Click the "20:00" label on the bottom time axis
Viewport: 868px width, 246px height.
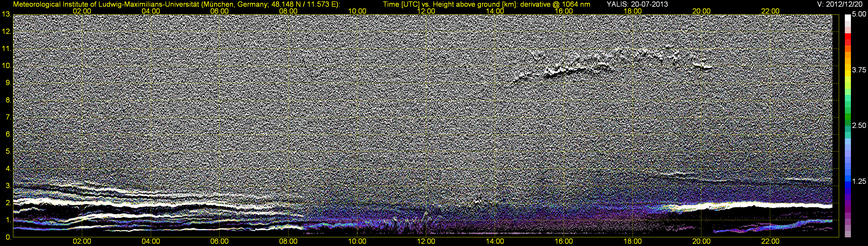[x=702, y=242]
